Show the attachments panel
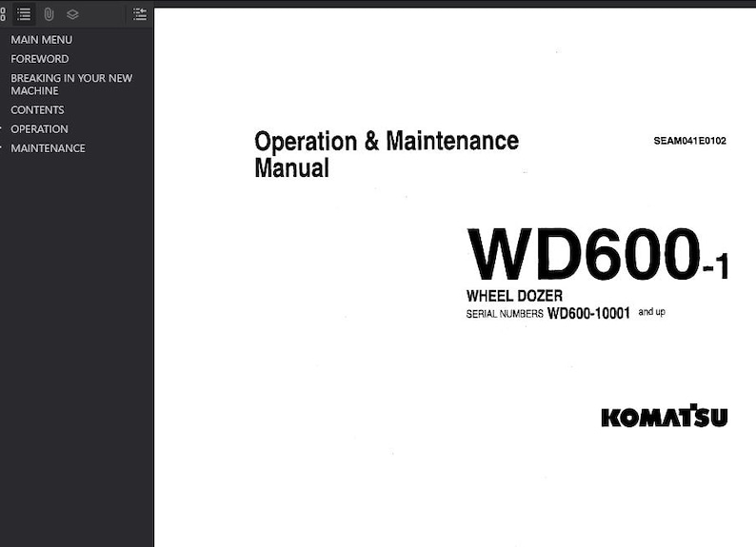756x547 pixels. pyautogui.click(x=49, y=14)
